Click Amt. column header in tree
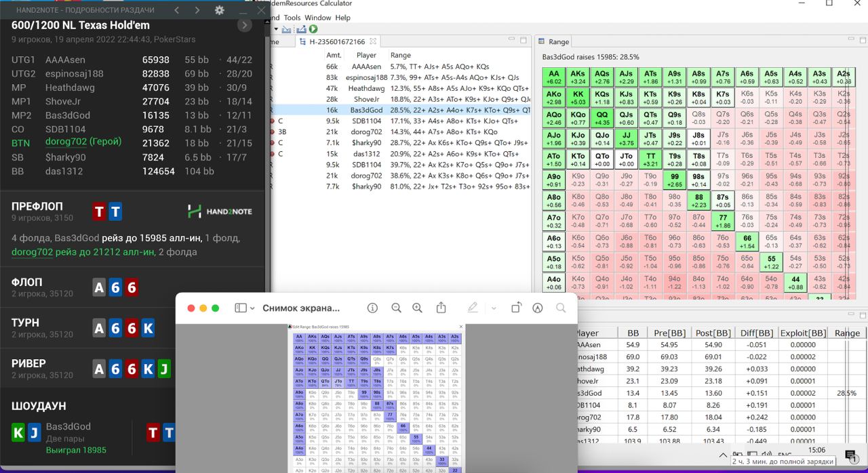The image size is (868, 473). pos(334,55)
